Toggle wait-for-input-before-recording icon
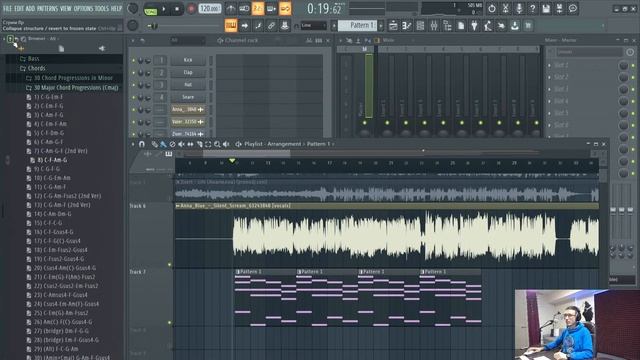 click(x=244, y=8)
